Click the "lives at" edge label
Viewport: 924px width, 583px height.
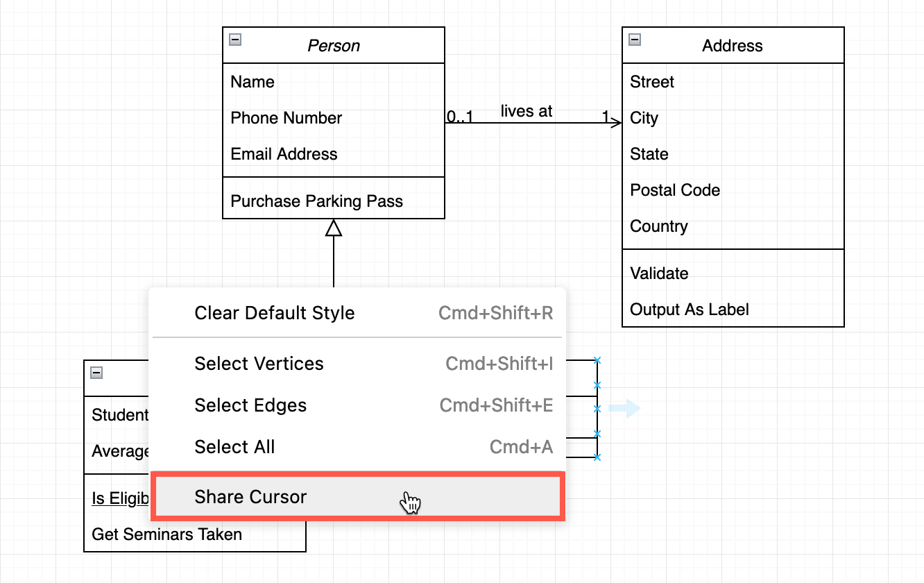tap(526, 111)
